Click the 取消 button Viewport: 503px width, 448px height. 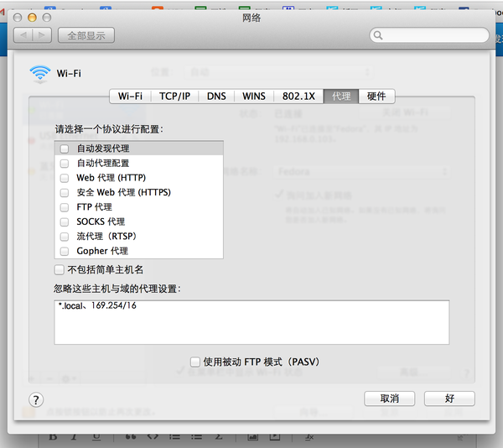tap(390, 399)
